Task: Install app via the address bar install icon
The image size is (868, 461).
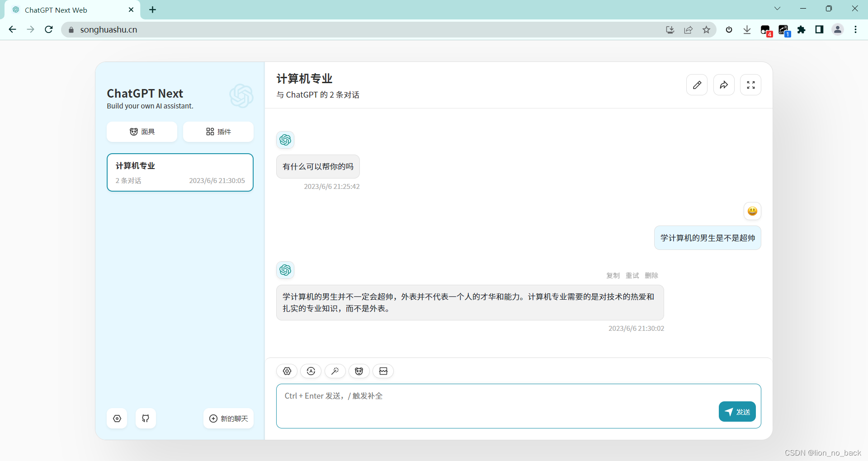Action: 670,30
